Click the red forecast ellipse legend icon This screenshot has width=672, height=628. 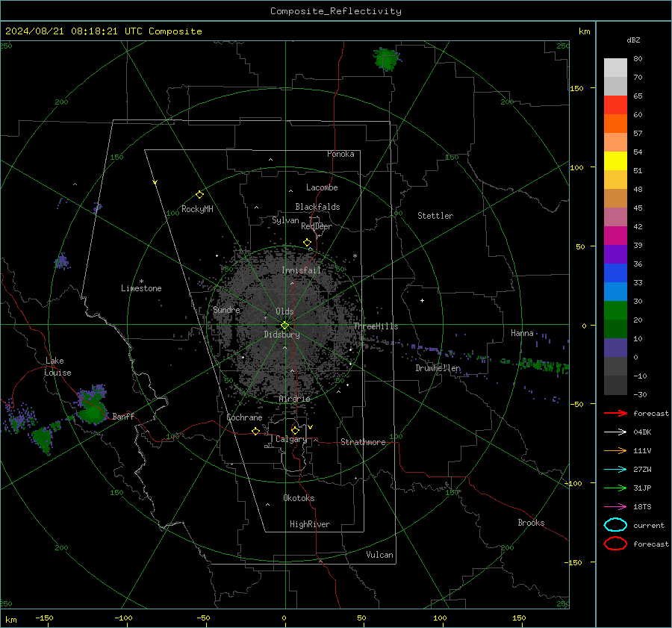click(x=615, y=544)
